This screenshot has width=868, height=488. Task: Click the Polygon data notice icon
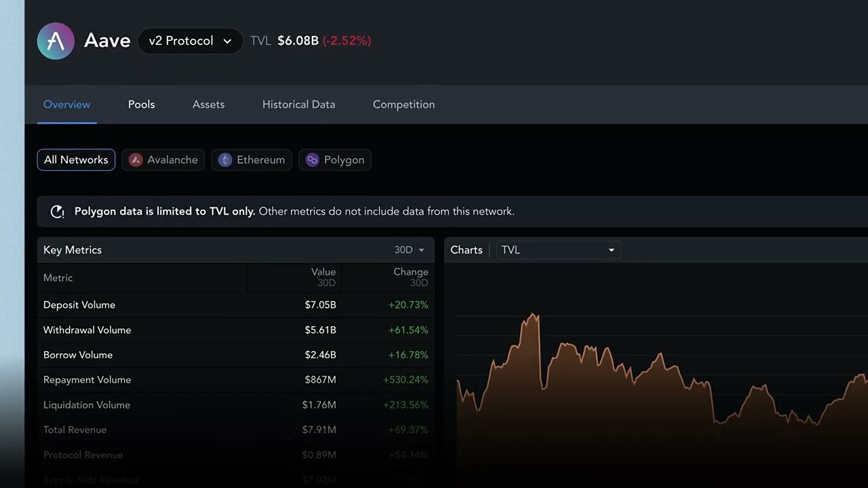(x=58, y=211)
